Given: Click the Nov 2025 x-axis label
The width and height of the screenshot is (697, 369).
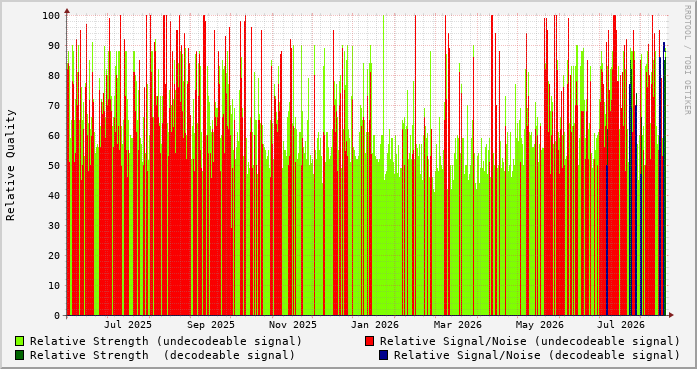Looking at the screenshot, I should click(x=293, y=325).
